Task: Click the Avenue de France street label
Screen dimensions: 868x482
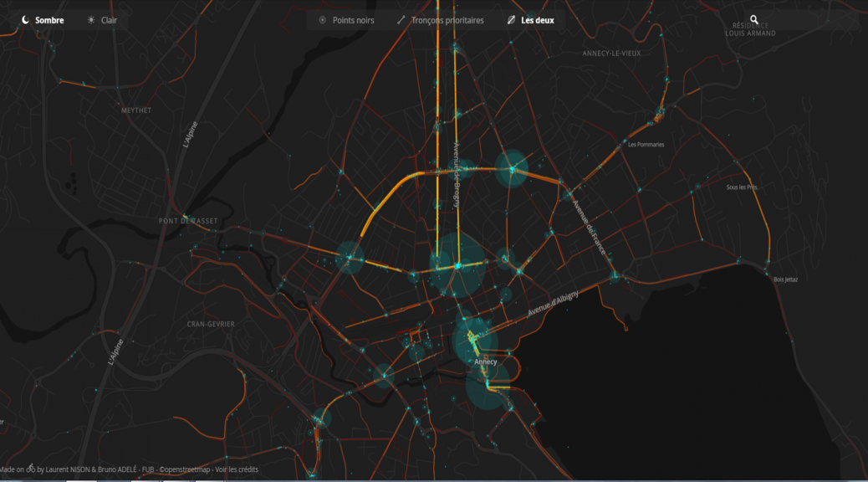Action: coord(589,228)
